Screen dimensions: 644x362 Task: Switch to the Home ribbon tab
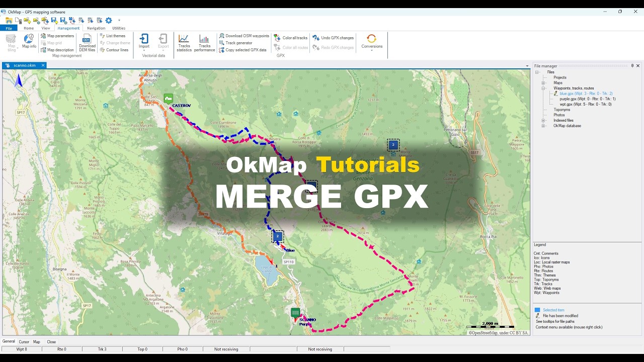pos(29,28)
